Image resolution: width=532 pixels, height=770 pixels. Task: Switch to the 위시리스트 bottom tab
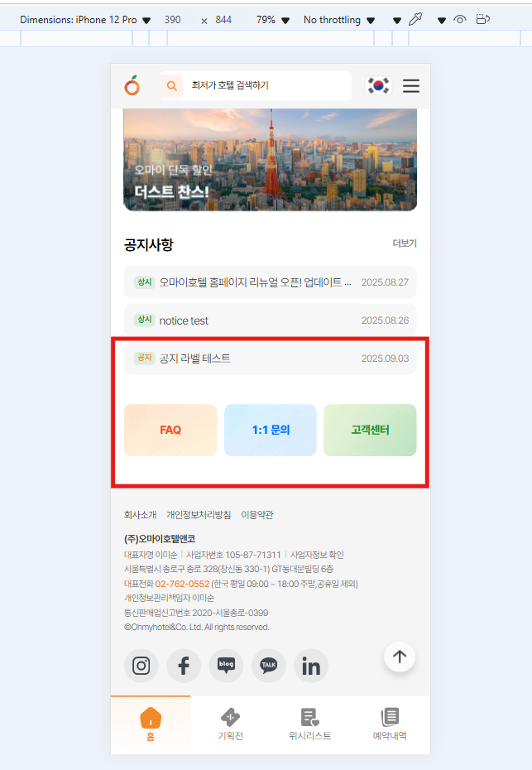tap(309, 724)
